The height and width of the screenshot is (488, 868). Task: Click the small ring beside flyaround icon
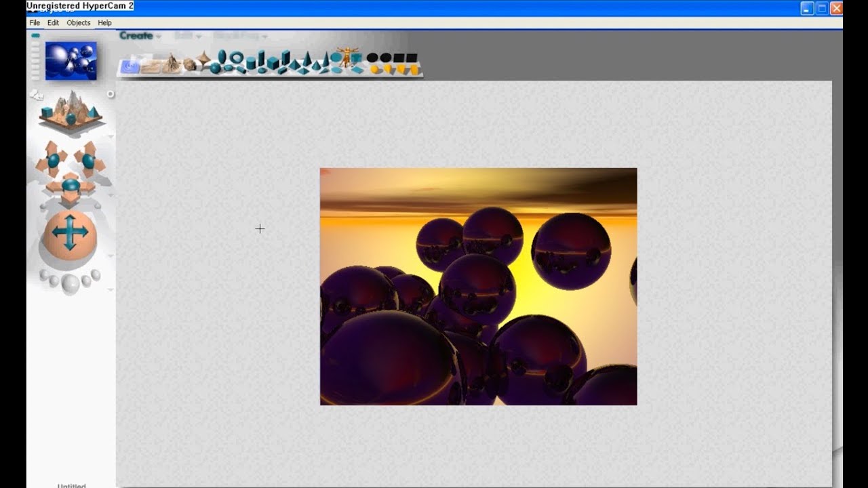click(111, 94)
